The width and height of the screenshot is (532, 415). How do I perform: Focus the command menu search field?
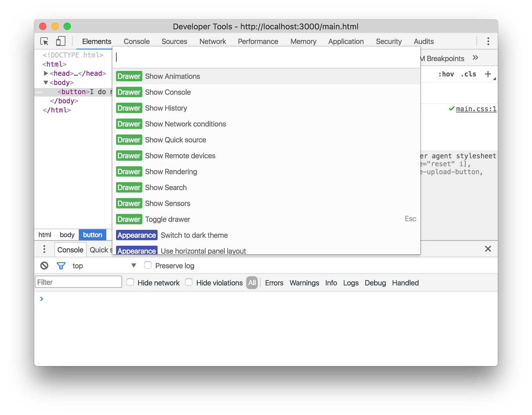click(266, 57)
